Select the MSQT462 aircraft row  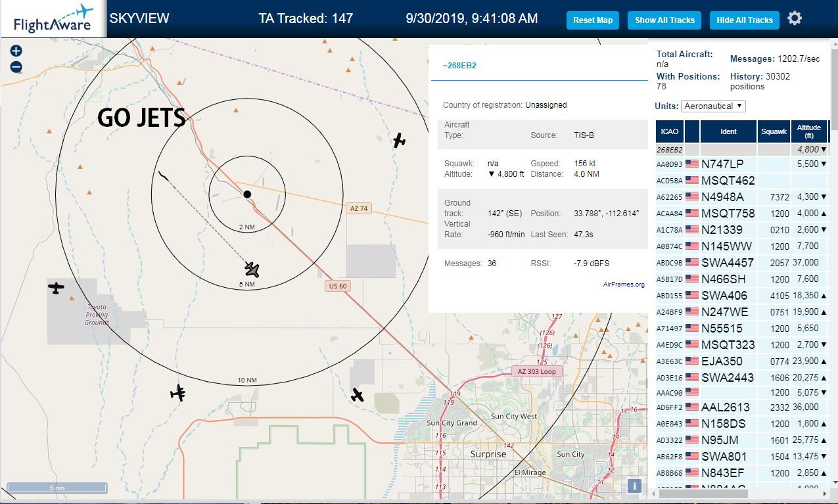coord(742,181)
